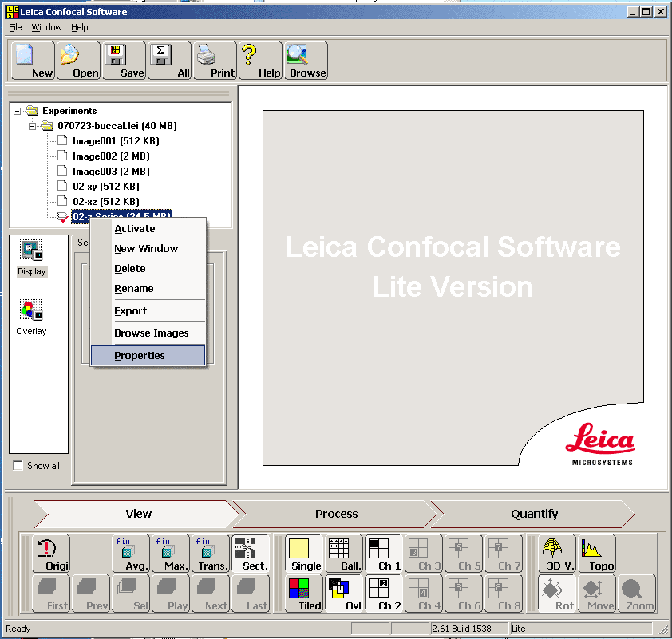Click the Play playback button
Screen dimensions: 672x639
point(171,594)
